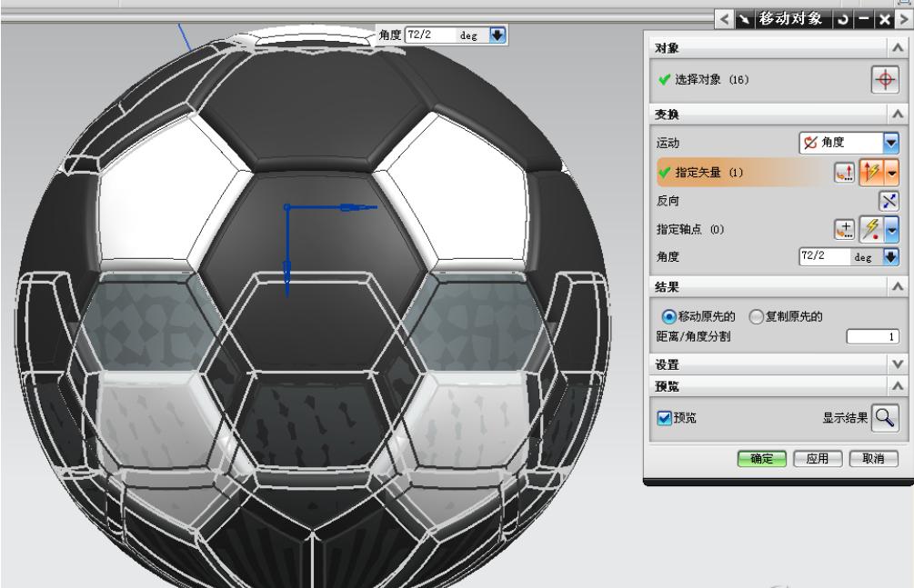The height and width of the screenshot is (588, 914).
Task: Expand the 设置 section
Action: [899, 364]
